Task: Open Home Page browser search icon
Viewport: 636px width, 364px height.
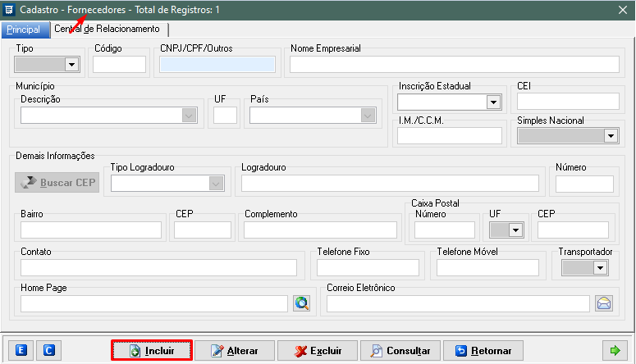Action: (x=302, y=303)
